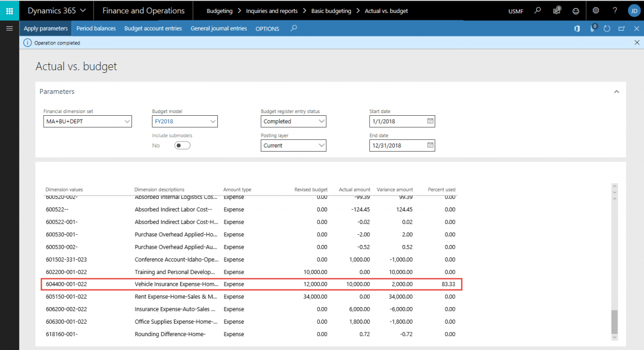The image size is (644, 350).
Task: Open the Budget model FY2018 dropdown
Action: click(x=214, y=121)
